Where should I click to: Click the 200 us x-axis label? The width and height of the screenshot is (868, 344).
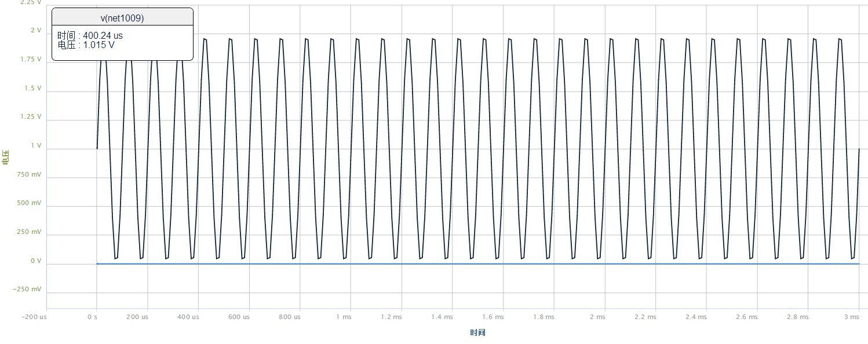137,317
